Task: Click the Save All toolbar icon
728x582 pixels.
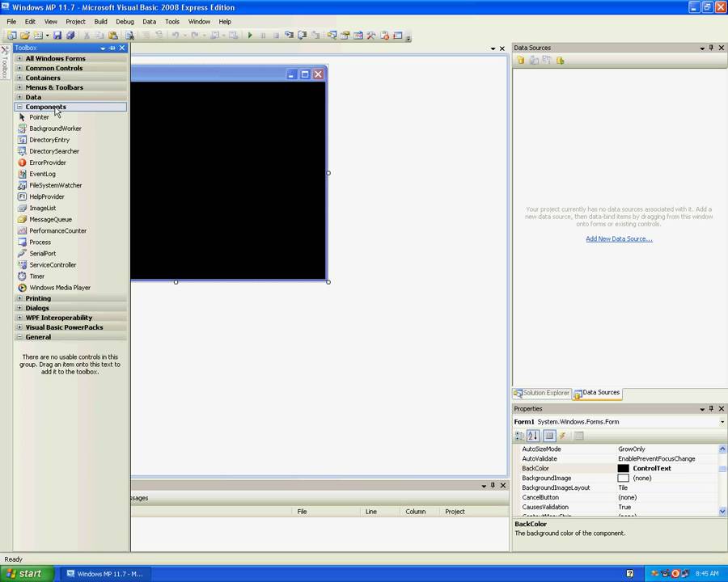Action: 70,36
